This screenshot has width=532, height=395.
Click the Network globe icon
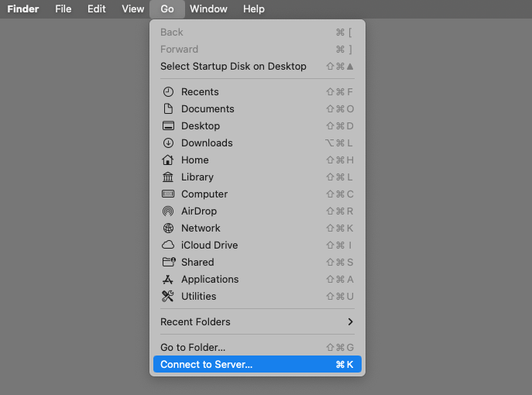pos(168,228)
